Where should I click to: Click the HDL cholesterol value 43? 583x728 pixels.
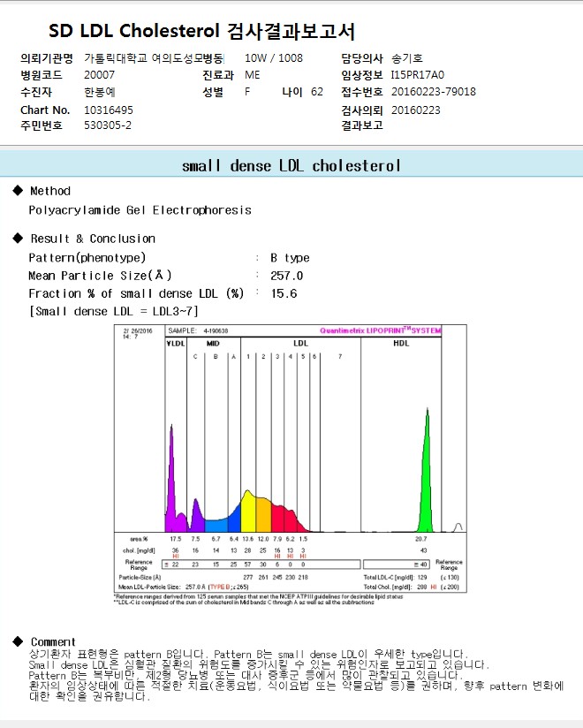click(423, 550)
